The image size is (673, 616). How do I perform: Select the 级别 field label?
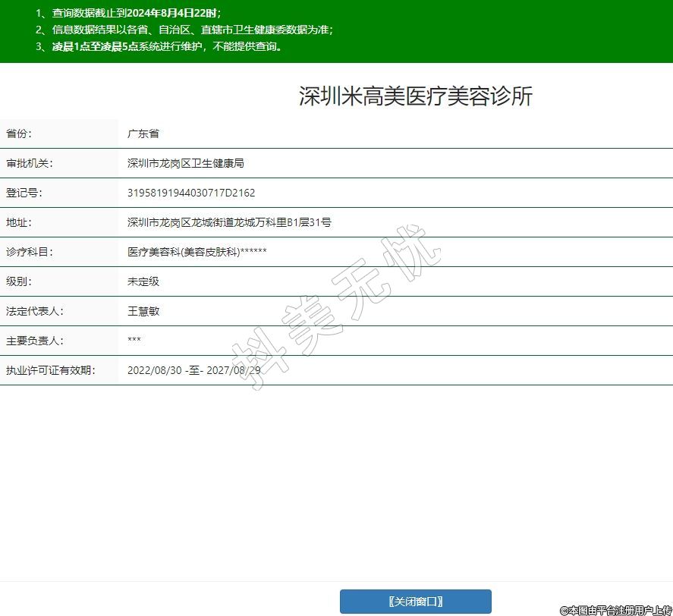tap(20, 281)
